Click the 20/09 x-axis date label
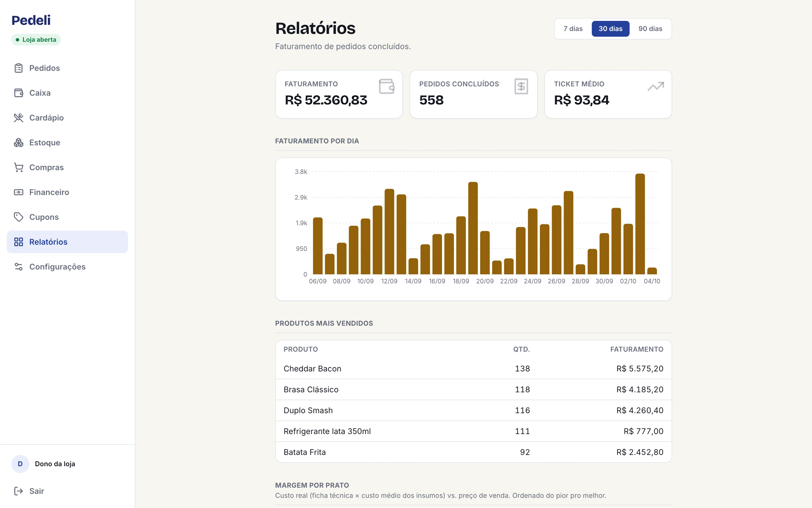Image resolution: width=812 pixels, height=508 pixels. 485,281
